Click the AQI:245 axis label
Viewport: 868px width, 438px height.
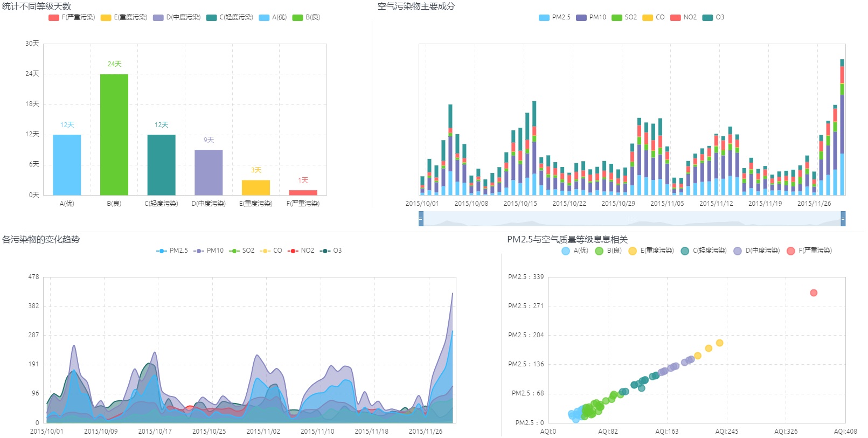(727, 432)
